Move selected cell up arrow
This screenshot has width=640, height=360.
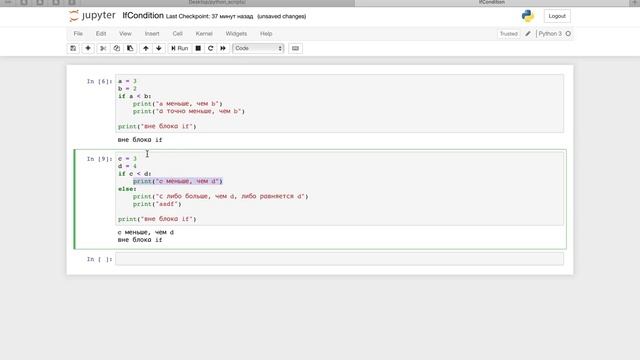pos(146,48)
